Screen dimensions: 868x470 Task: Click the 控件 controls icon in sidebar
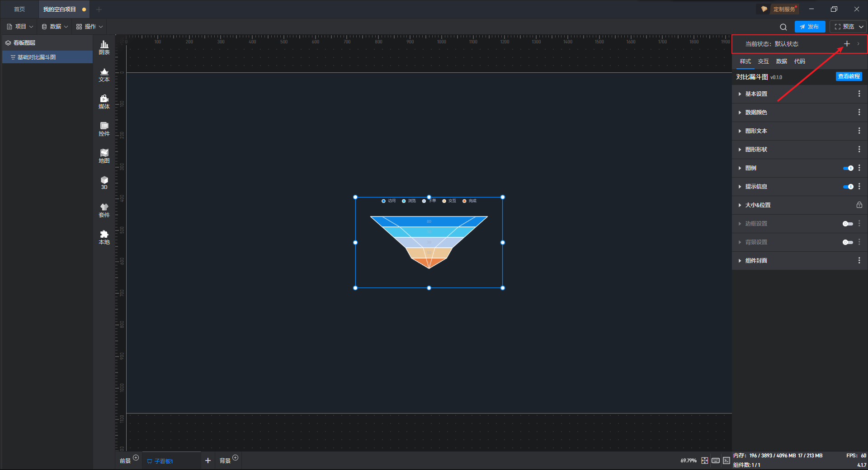click(x=104, y=129)
